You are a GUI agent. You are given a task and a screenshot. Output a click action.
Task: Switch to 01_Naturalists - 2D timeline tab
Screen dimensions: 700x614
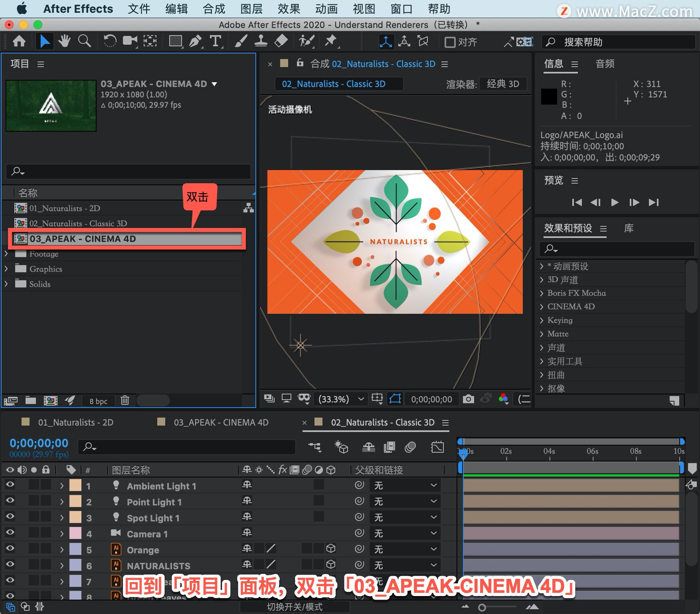[75, 422]
